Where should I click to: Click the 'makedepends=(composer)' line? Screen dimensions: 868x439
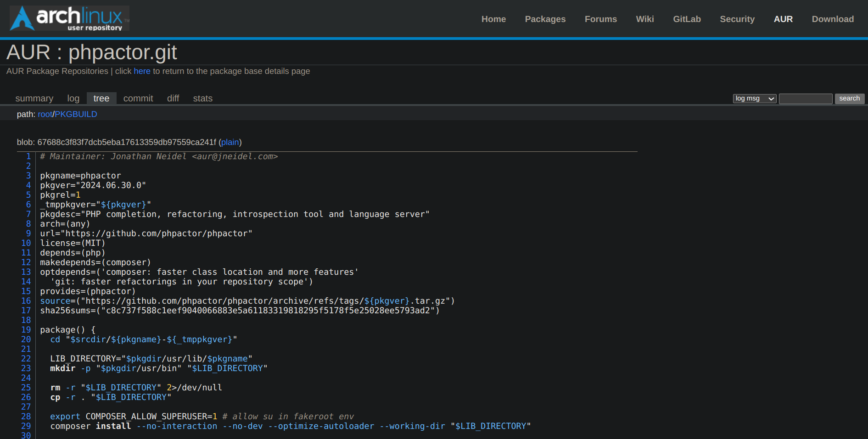click(95, 262)
